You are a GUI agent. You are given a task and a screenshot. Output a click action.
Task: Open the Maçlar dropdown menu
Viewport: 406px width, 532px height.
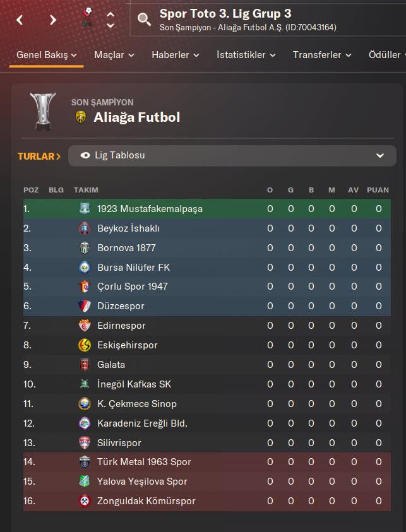pos(114,55)
